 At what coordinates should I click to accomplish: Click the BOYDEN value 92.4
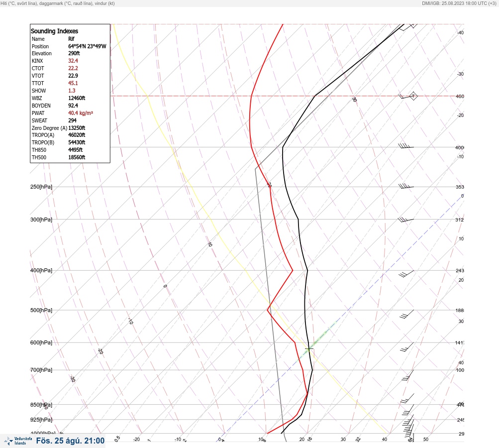(x=73, y=106)
